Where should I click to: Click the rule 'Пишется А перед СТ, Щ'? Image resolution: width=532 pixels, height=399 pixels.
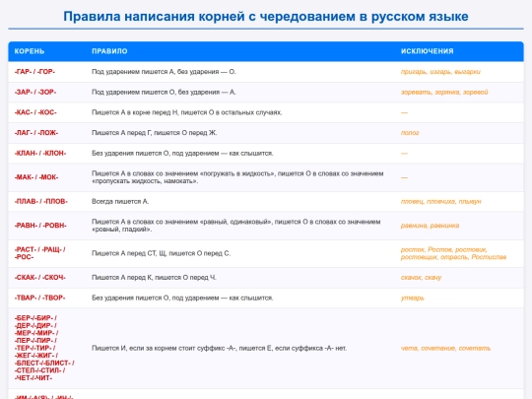point(161,253)
